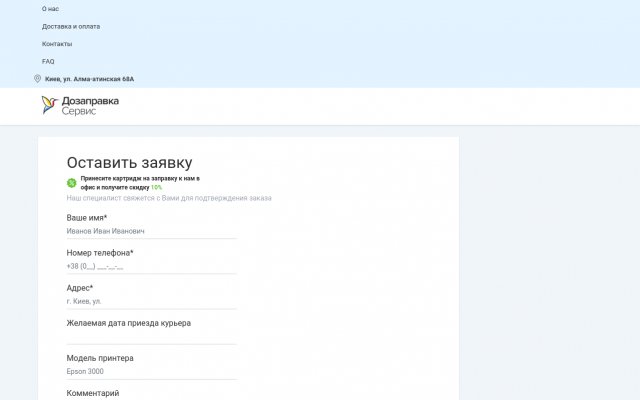The width and height of the screenshot is (640, 400).
Task: Open the О нас link
Action: pyautogui.click(x=50, y=9)
